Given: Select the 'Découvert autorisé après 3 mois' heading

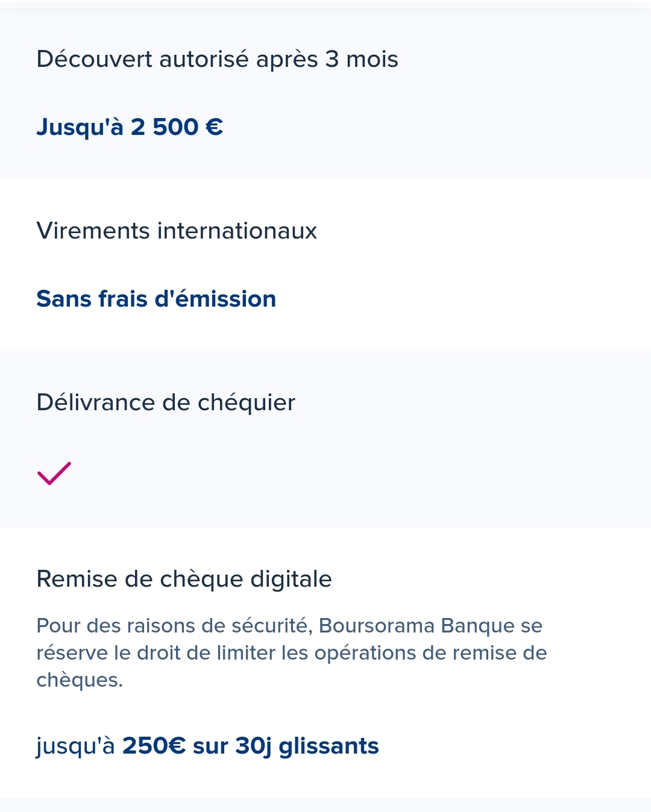Looking at the screenshot, I should point(217,59).
